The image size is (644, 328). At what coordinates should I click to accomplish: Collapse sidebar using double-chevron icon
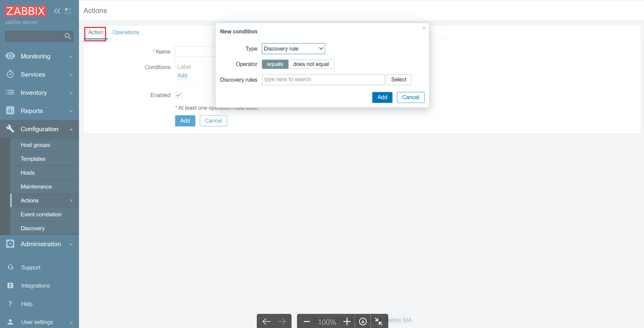click(x=57, y=11)
